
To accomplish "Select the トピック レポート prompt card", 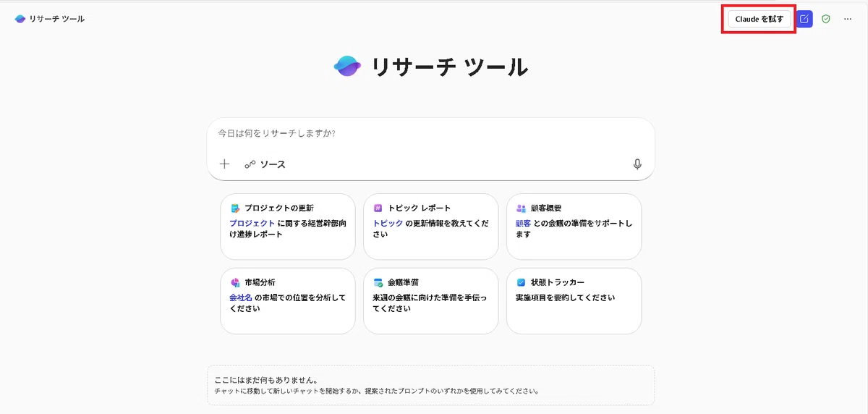I will tap(430, 227).
